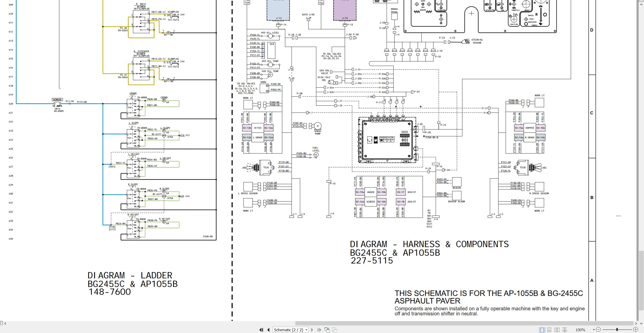
Task: Click the SV-19a auger valve block
Action: coord(360,192)
